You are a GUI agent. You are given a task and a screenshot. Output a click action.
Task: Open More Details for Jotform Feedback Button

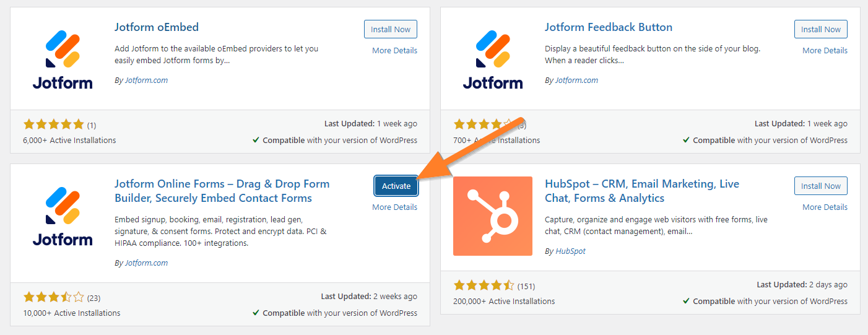(x=825, y=50)
